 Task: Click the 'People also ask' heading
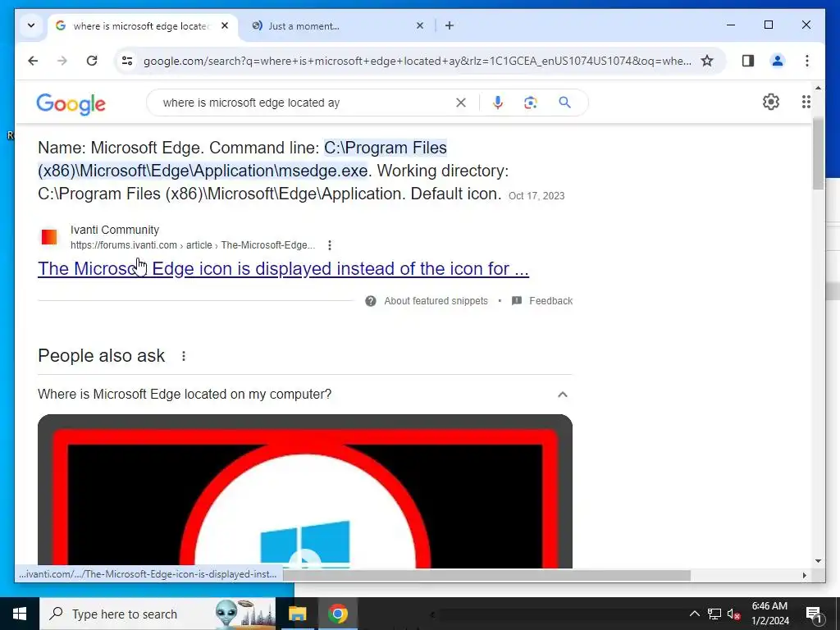[x=101, y=356]
